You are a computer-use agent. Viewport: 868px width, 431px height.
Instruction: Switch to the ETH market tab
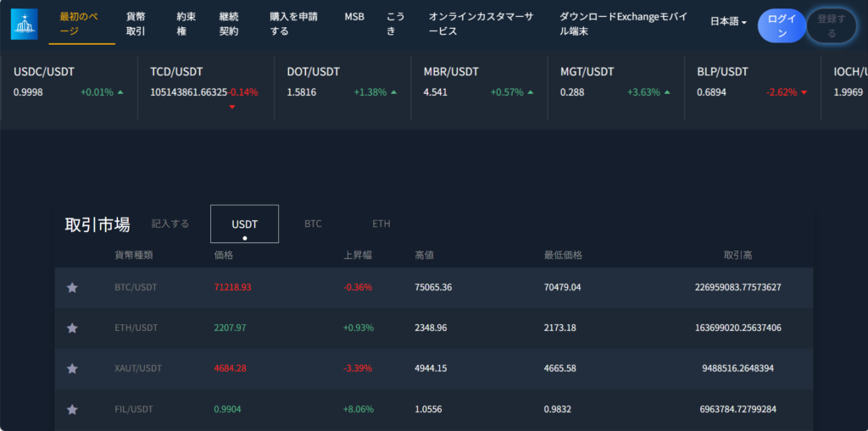point(381,224)
